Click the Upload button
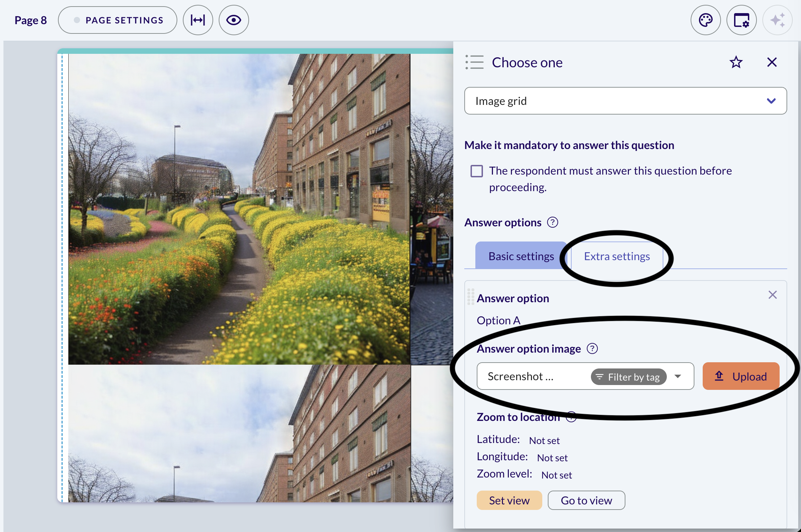The width and height of the screenshot is (801, 532). [741, 376]
